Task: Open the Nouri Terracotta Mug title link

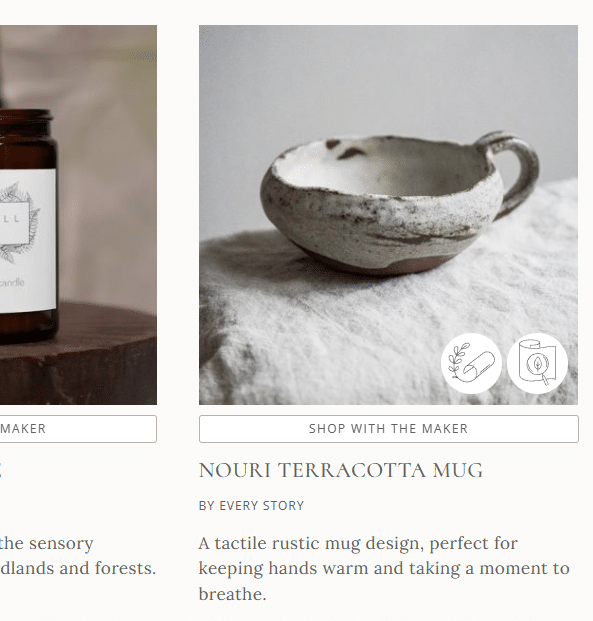Action: (x=341, y=471)
